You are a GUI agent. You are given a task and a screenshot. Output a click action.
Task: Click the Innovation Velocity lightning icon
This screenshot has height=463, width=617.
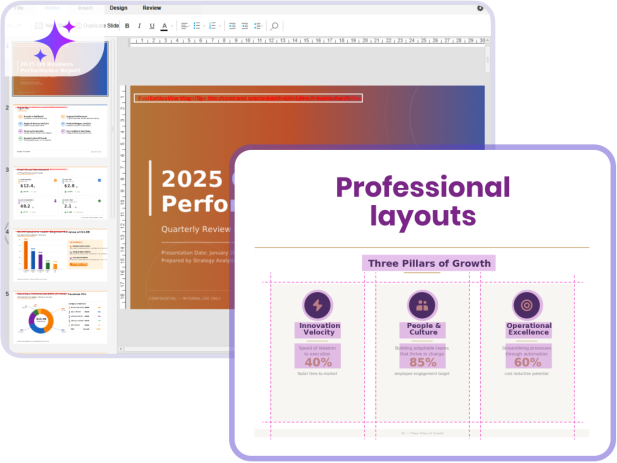click(x=318, y=305)
